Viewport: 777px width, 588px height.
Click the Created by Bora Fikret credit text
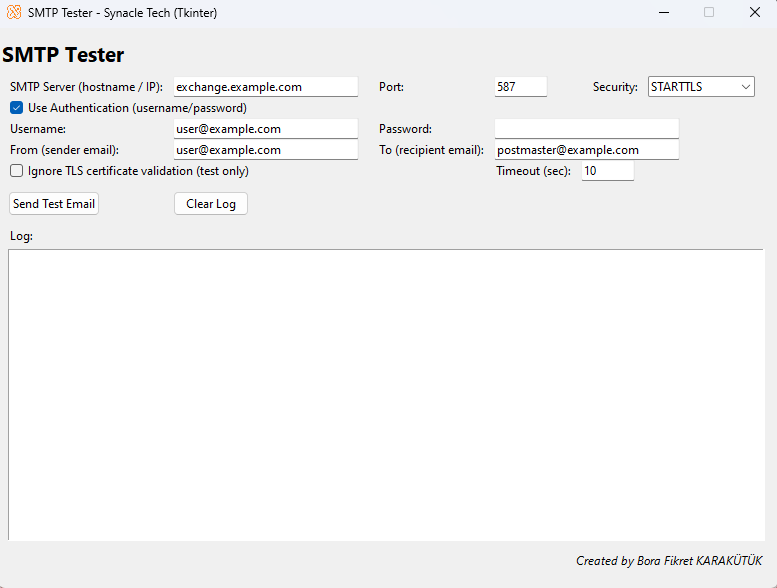pyautogui.click(x=669, y=561)
